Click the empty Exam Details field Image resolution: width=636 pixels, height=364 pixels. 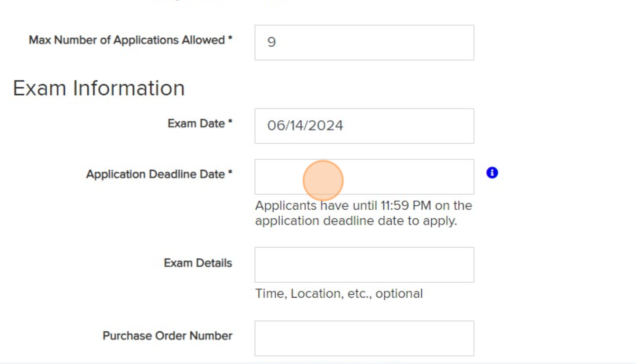point(364,265)
